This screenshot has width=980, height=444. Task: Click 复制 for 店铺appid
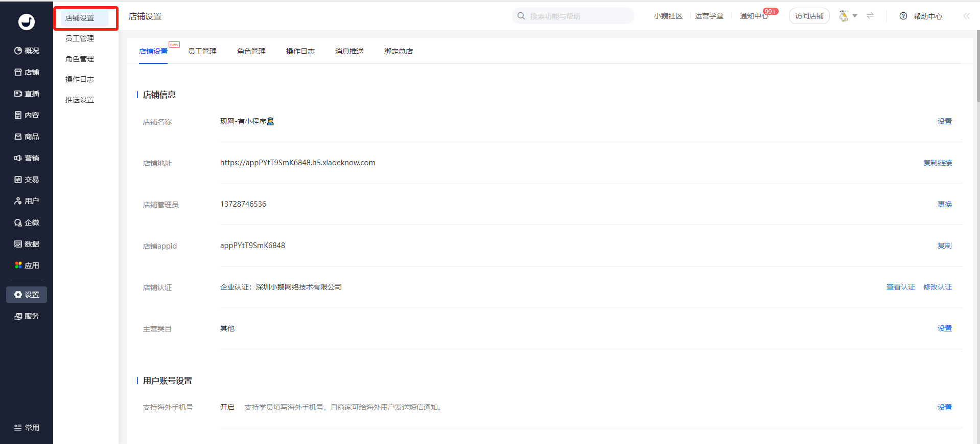[x=945, y=246]
